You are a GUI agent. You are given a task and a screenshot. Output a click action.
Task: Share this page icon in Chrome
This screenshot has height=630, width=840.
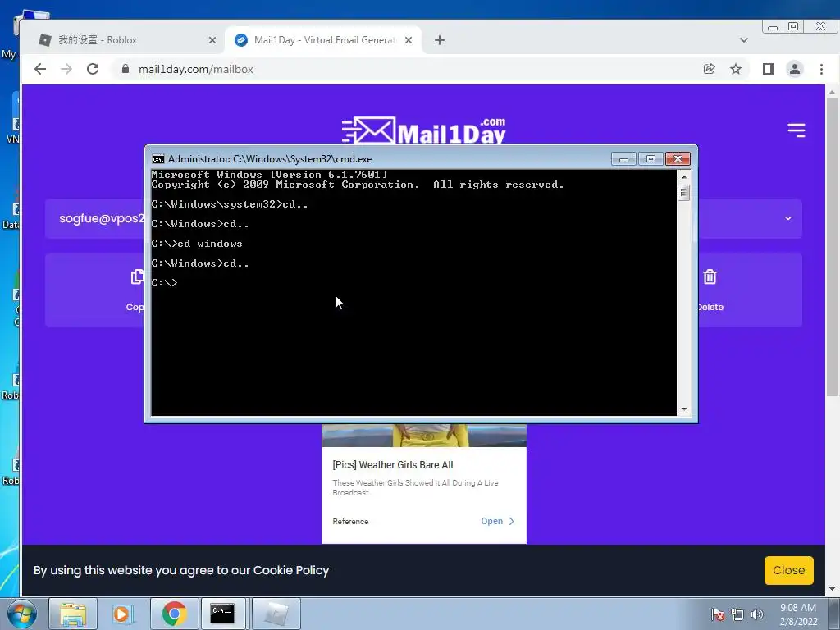point(710,69)
